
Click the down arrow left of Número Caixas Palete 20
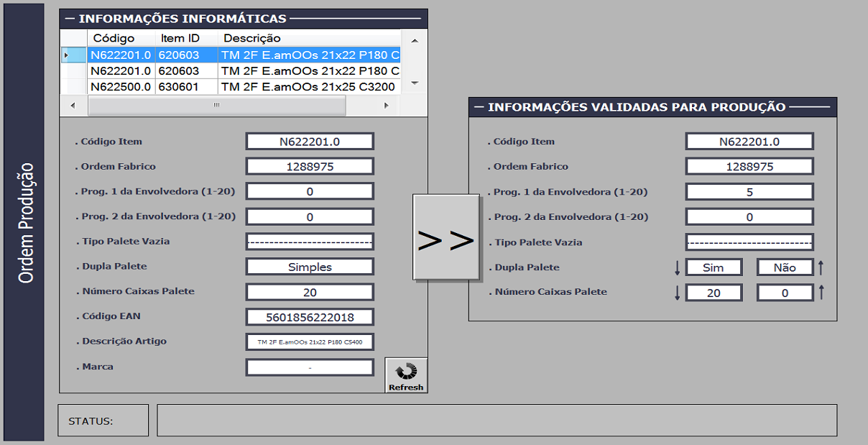(677, 293)
